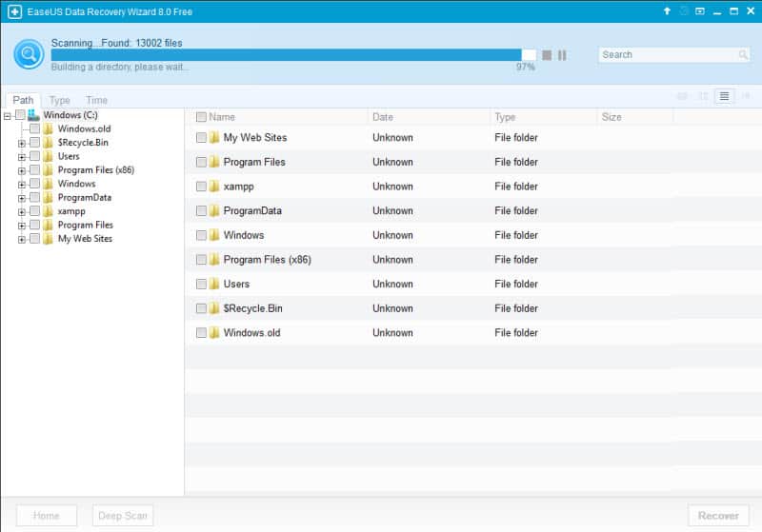Viewport: 762px width, 532px height.
Task: Switch to the Type tab
Action: (x=59, y=100)
